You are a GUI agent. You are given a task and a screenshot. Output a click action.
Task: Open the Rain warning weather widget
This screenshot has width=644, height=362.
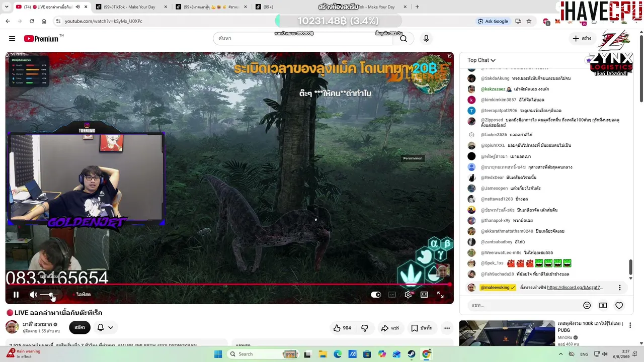(23, 354)
